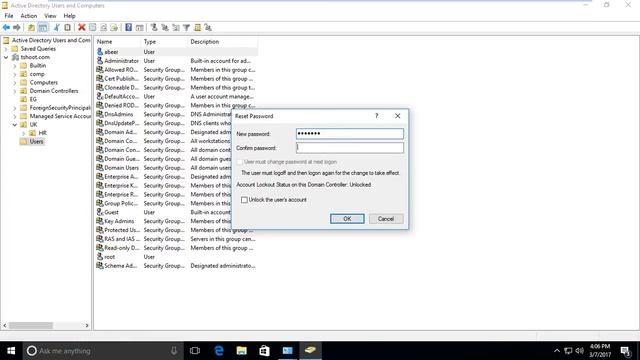The height and width of the screenshot is (360, 640).
Task: Expand the Saved Queries tree node
Action: 6,49
